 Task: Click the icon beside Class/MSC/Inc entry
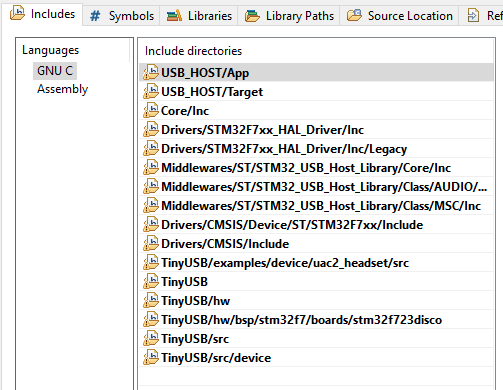(151, 205)
